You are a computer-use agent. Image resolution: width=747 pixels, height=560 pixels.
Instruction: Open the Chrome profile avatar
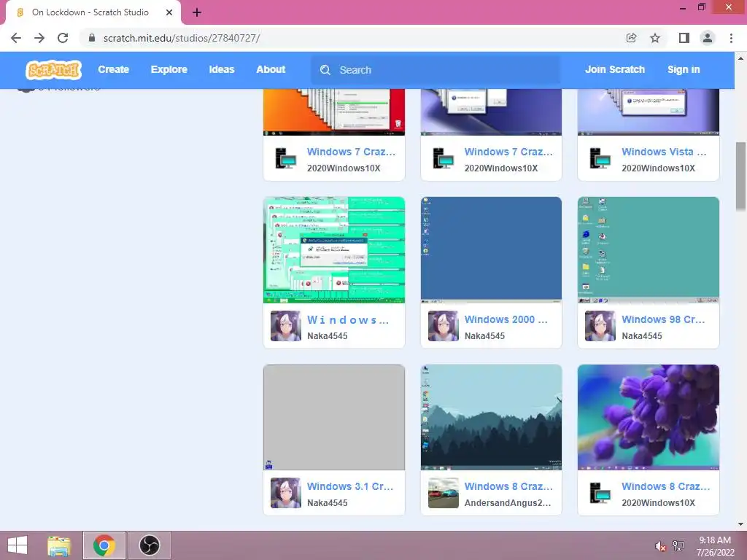coord(708,38)
